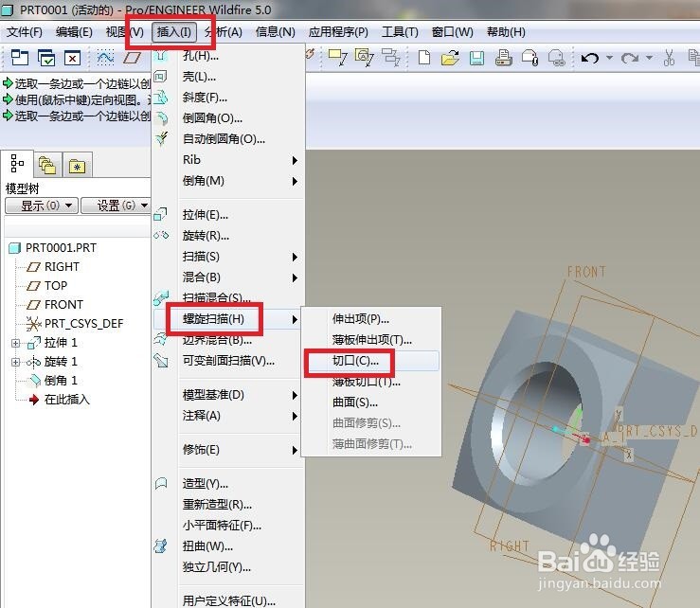Click the redo arrow icon
This screenshot has width=700, height=608.
click(630, 58)
